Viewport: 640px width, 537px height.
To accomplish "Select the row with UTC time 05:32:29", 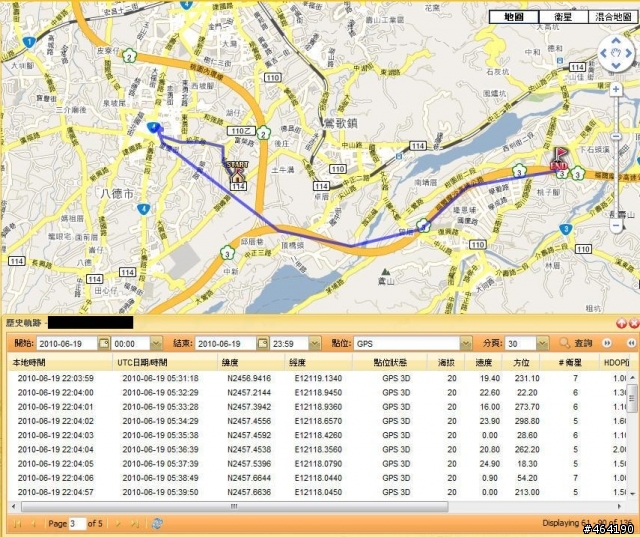I will click(x=316, y=393).
